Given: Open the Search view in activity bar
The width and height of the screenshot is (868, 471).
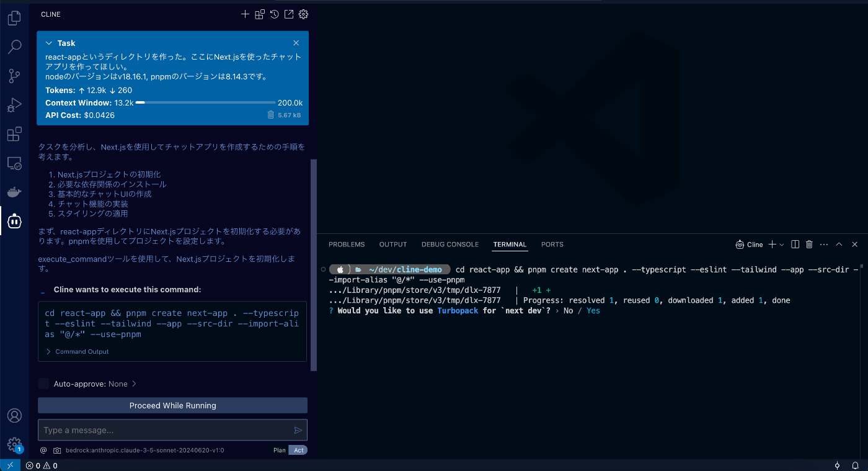Looking at the screenshot, I should click(x=14, y=47).
